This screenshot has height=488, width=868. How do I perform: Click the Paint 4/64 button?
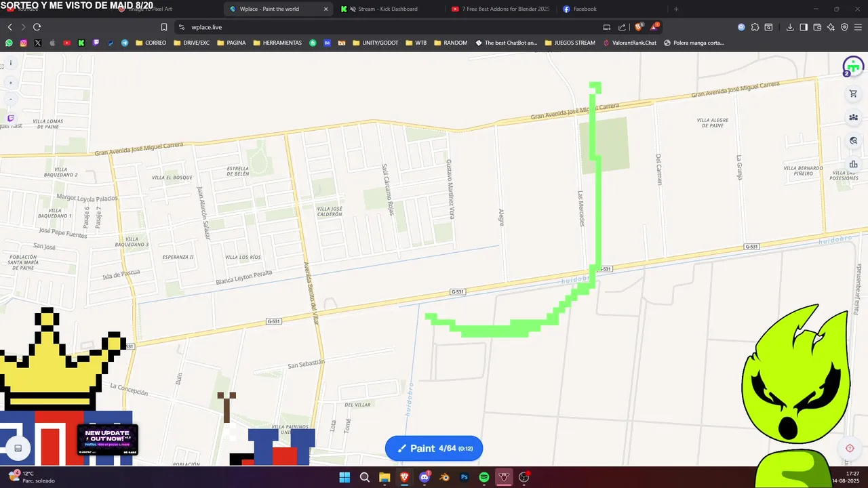[x=434, y=448]
